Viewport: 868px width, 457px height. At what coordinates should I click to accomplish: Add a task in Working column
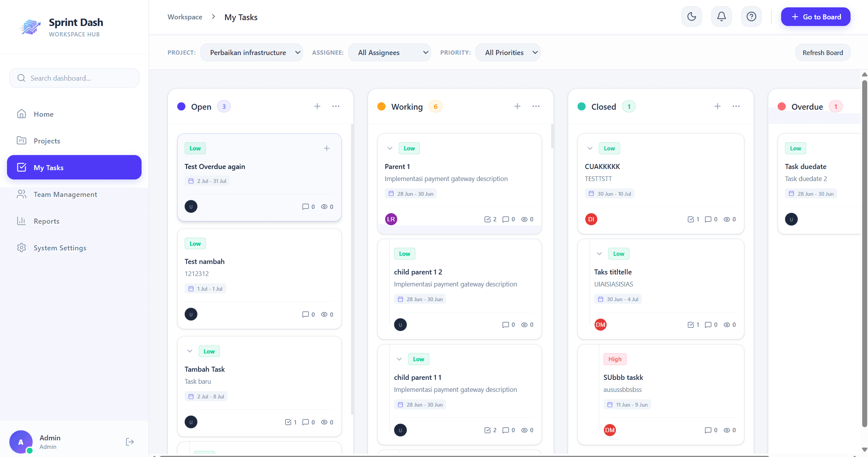(x=517, y=106)
